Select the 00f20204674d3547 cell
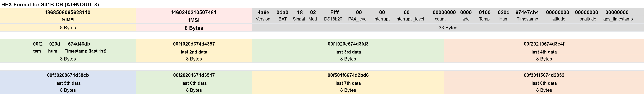The height and width of the screenshot is (94, 644). (194, 75)
